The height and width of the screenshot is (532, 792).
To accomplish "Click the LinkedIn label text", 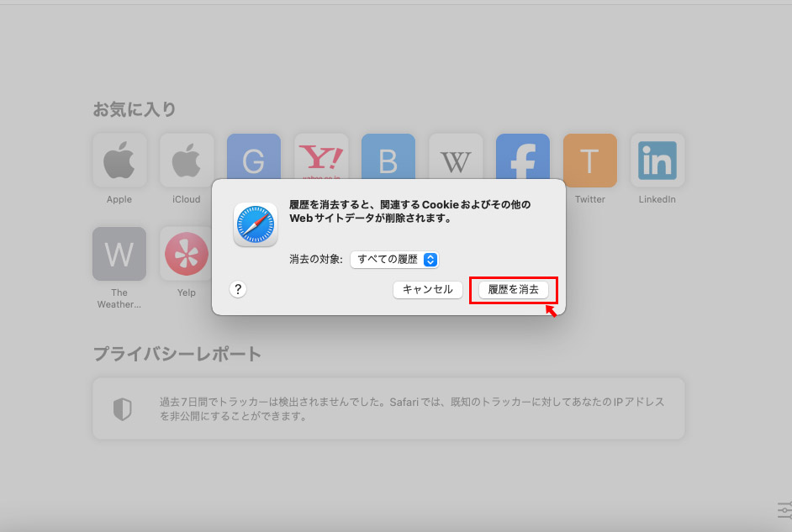I will tap(657, 199).
